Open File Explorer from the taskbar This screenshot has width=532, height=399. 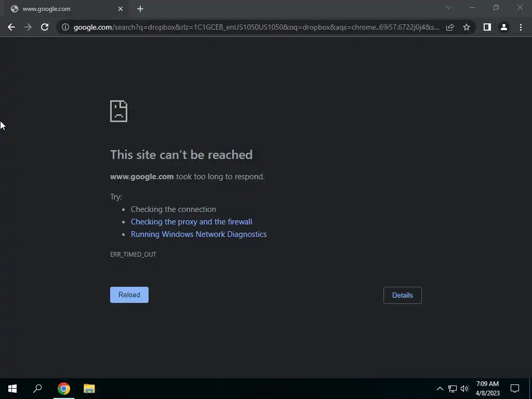[x=89, y=389]
